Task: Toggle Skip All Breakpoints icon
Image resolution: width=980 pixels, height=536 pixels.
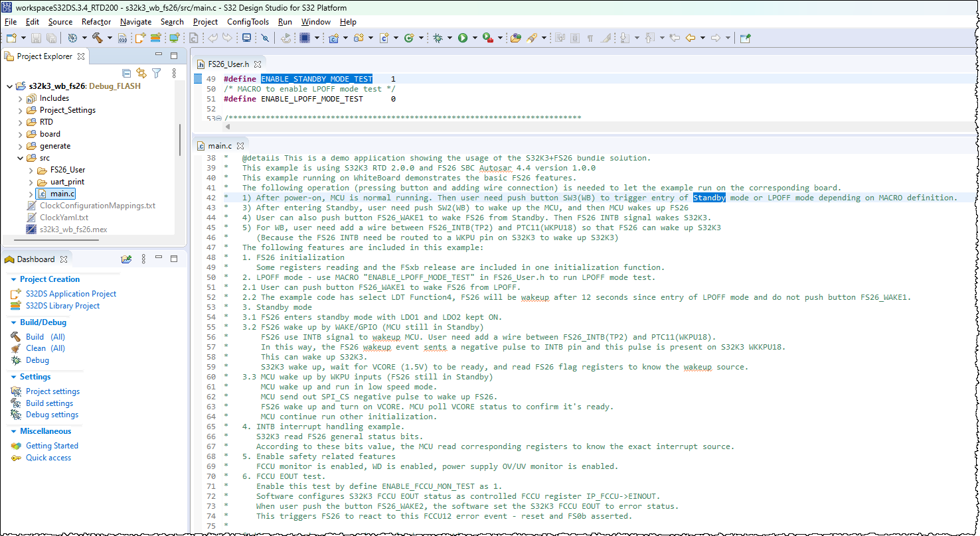Action: click(264, 38)
